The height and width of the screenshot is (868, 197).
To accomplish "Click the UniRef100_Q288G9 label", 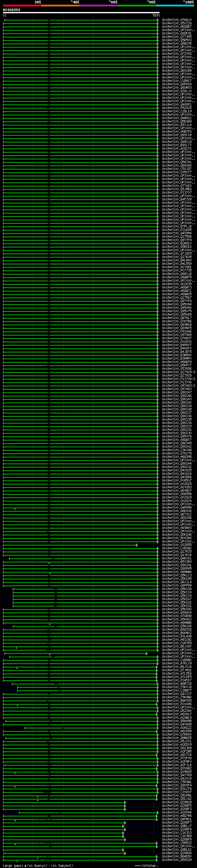I will point(177,802).
